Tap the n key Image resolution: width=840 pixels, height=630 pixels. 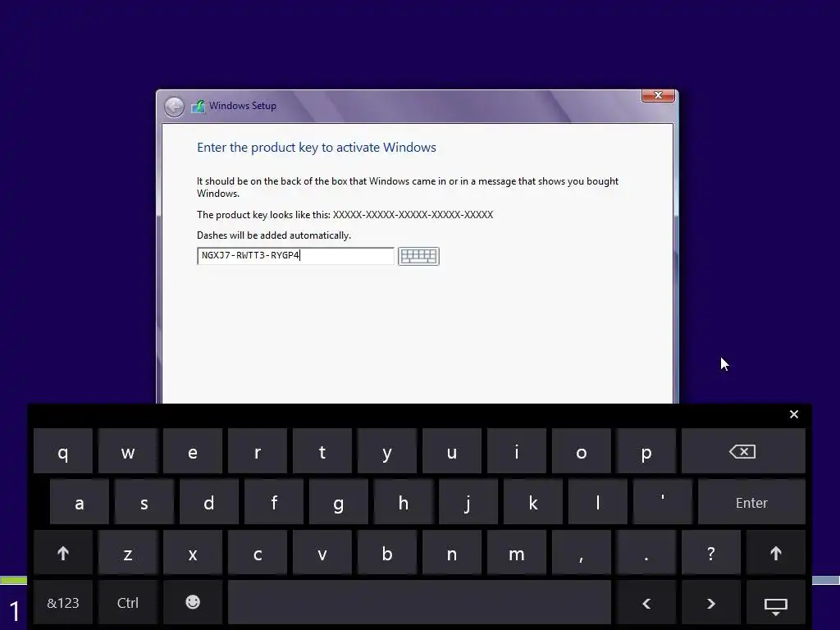(x=452, y=554)
